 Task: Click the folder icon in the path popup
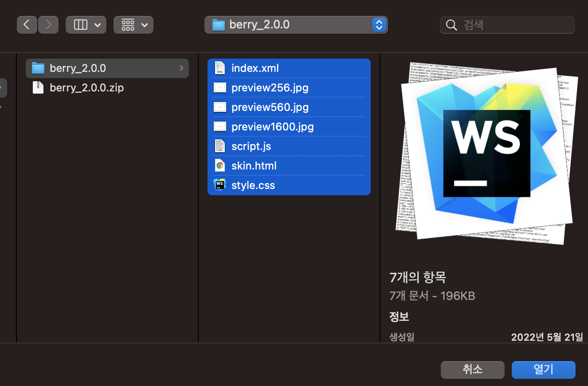[x=219, y=25]
